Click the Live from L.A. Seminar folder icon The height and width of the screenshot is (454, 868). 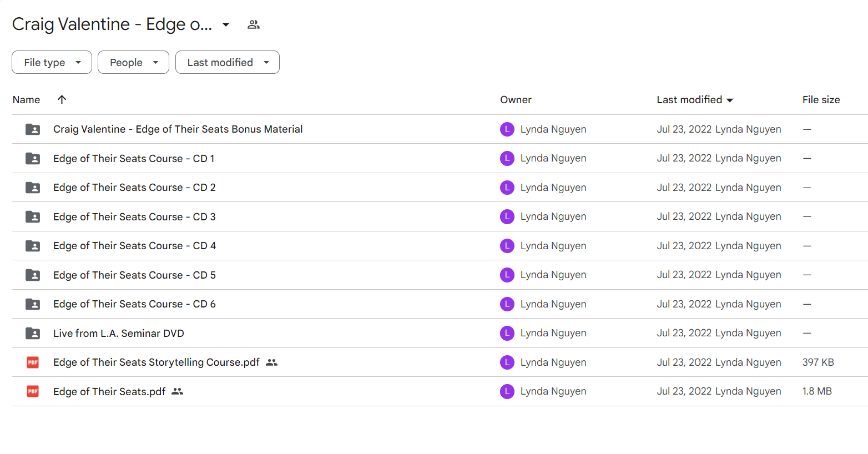33,333
